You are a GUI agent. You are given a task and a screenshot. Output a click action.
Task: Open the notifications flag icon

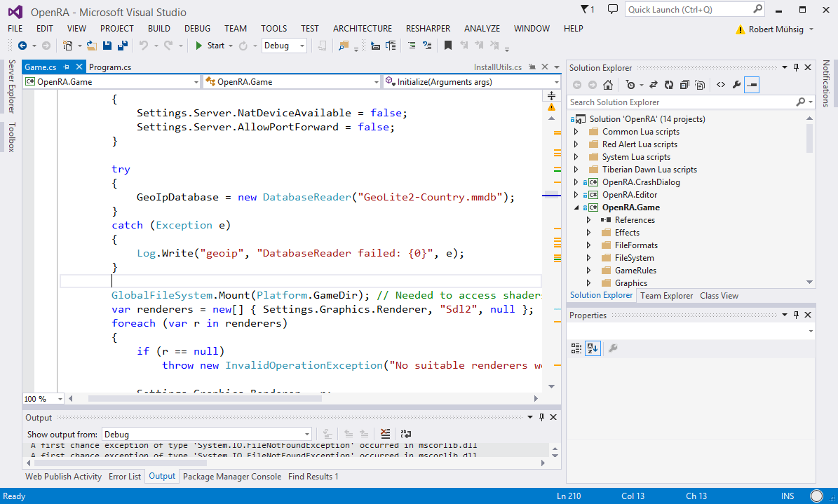[588, 10]
